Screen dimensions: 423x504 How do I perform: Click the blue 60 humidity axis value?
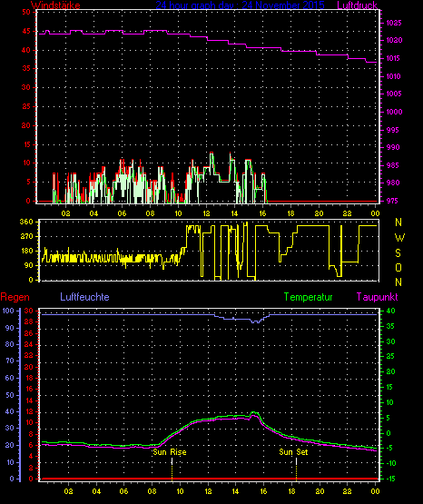coord(10,378)
